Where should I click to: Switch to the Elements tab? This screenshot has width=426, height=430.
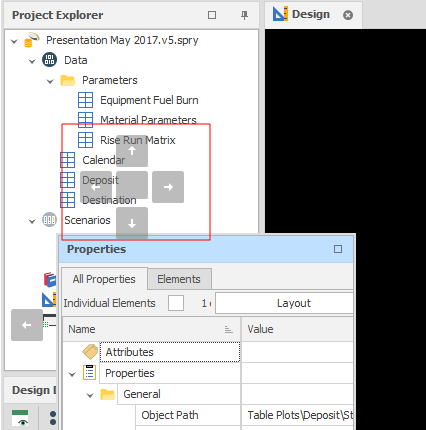coord(179,279)
